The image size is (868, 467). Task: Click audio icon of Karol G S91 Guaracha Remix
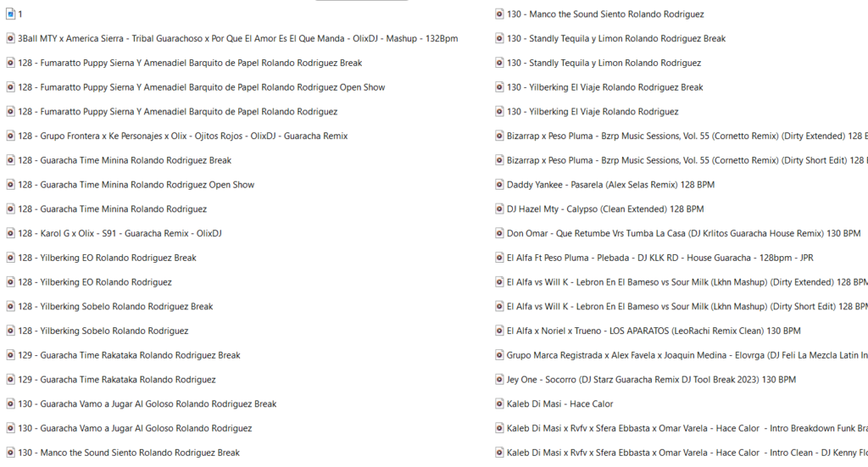[10, 233]
